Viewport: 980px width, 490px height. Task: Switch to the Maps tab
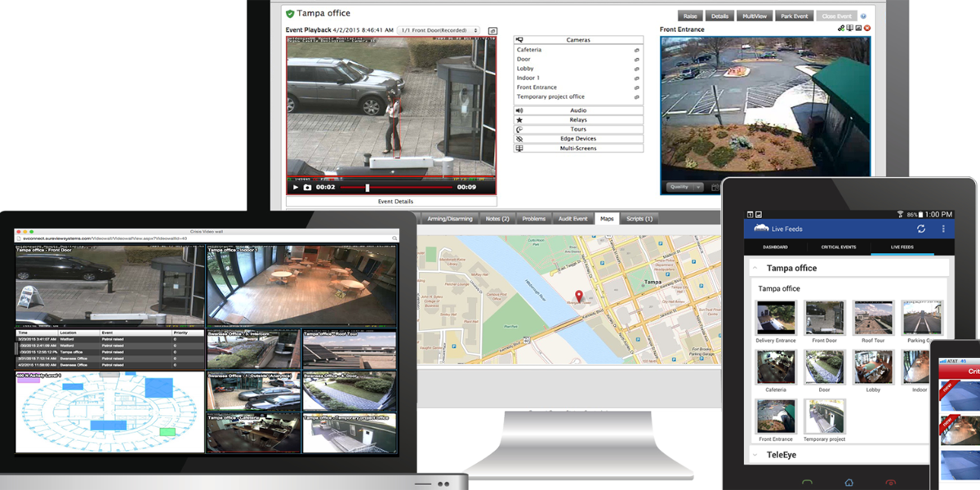pos(606,219)
